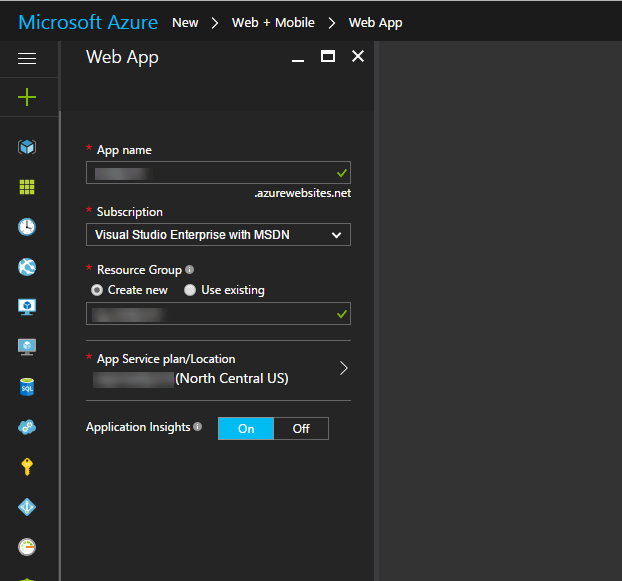Turn Application Insights Off
Image resolution: width=622 pixels, height=581 pixels.
coord(301,428)
